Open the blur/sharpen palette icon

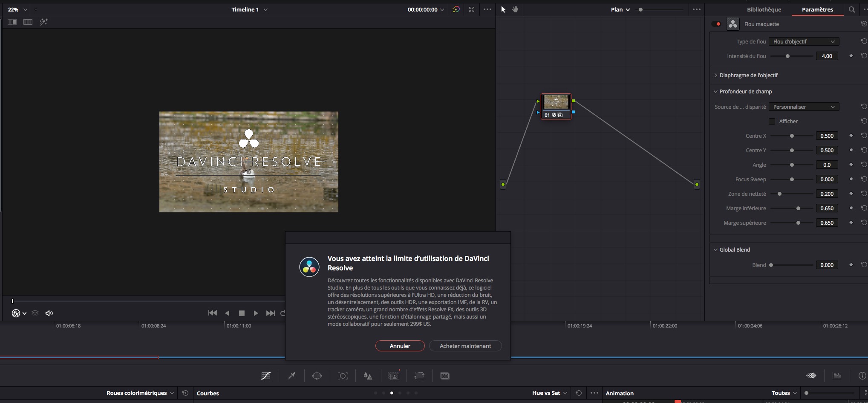368,376
